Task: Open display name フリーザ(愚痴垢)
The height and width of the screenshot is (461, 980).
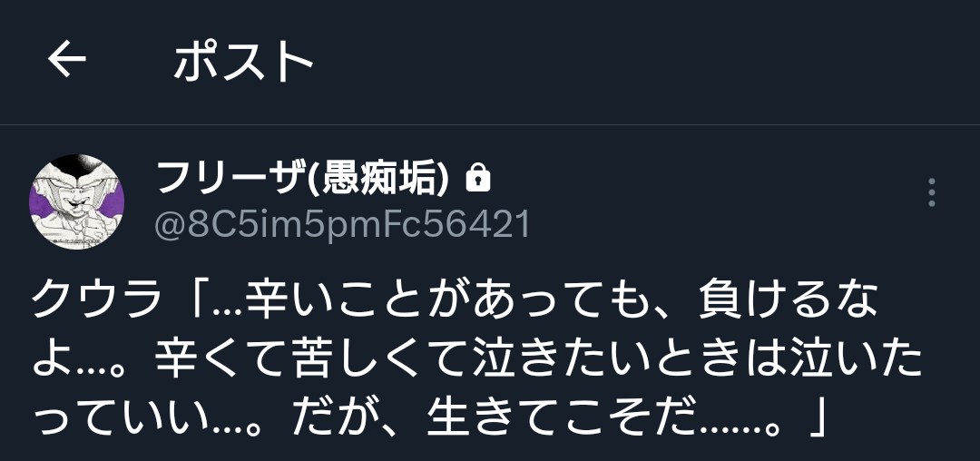Action: (x=303, y=177)
